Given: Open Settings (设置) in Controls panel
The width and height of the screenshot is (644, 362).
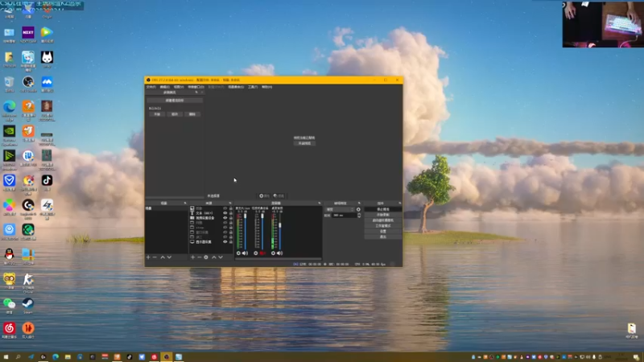Looking at the screenshot, I should click(x=383, y=232).
